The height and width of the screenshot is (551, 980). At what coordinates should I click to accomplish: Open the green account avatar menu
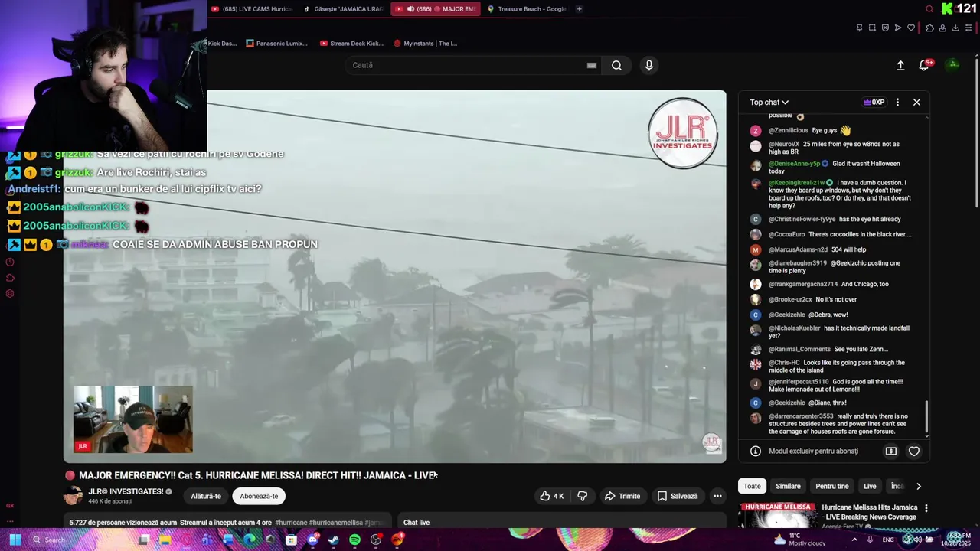click(953, 65)
